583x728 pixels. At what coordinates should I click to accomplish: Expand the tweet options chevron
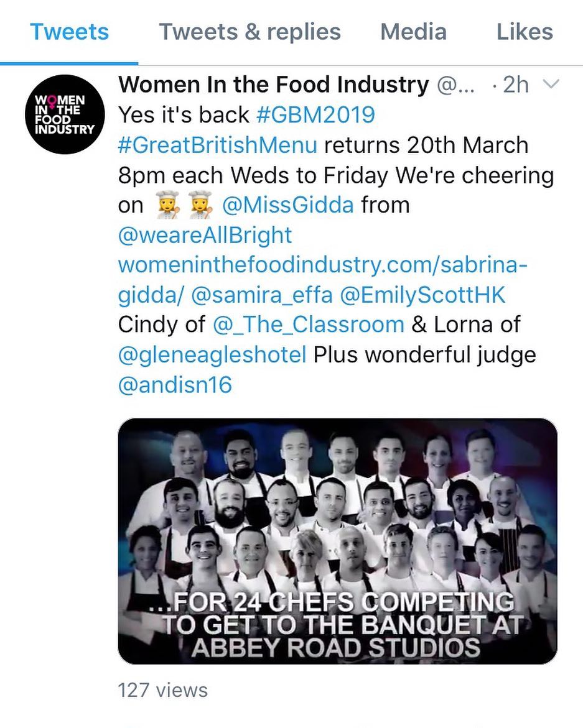click(550, 85)
